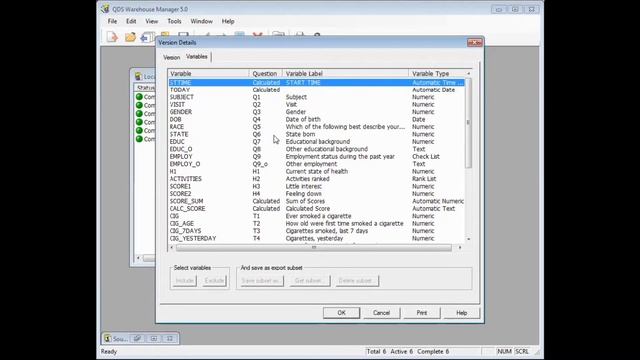This screenshot has height=360, width=640.
Task: Sort by the Variable column header
Action: click(208, 73)
